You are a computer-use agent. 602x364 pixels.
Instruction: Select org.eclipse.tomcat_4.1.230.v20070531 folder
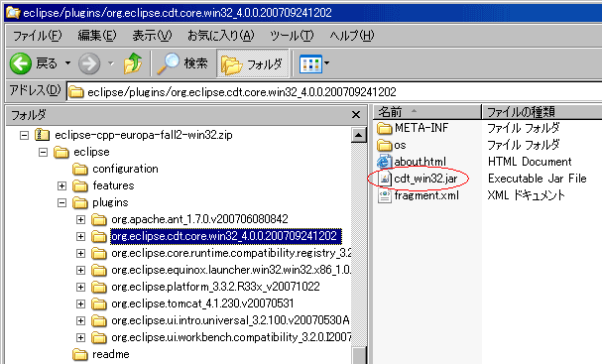tap(202, 303)
